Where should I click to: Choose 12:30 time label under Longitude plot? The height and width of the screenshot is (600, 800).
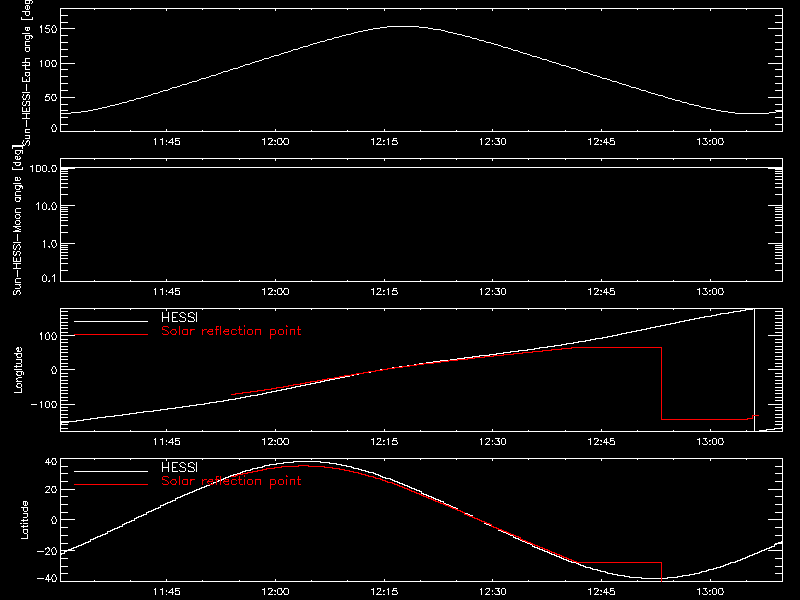pyautogui.click(x=492, y=442)
